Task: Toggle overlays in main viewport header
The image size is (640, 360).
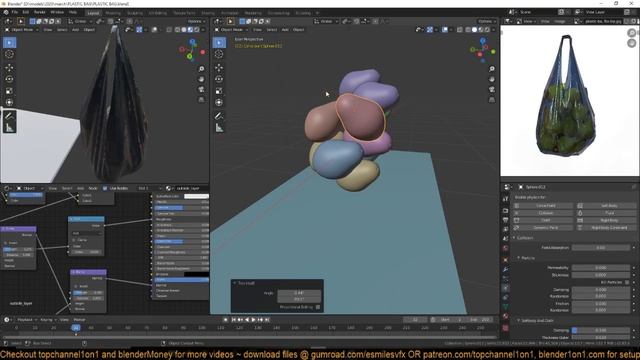Action: click(x=445, y=29)
